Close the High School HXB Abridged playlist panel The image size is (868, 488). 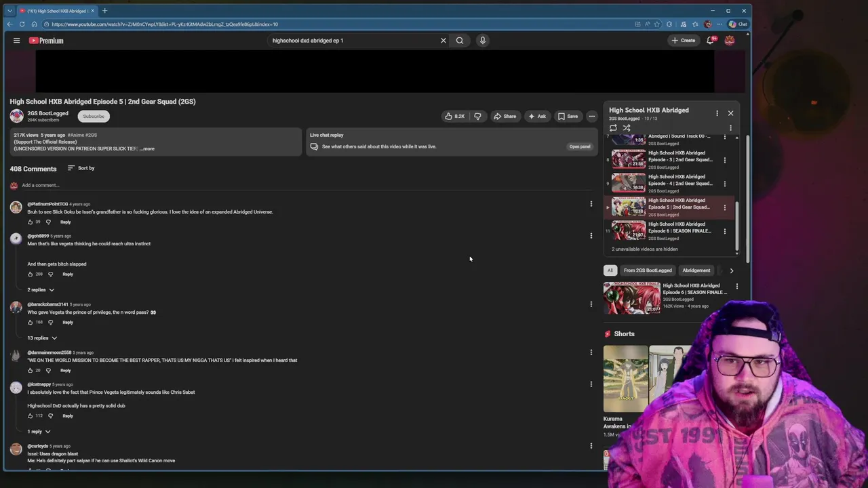coord(730,113)
